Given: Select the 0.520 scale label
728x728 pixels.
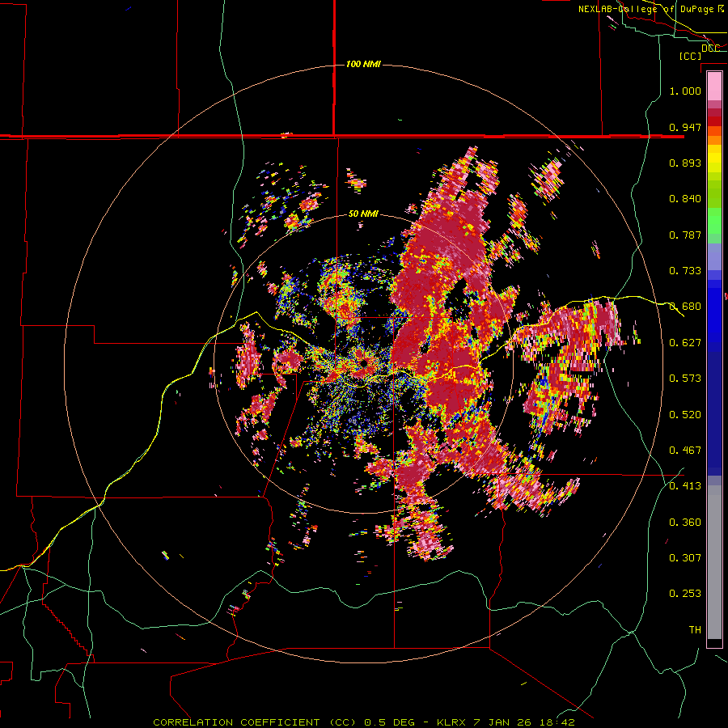Looking at the screenshot, I should tap(685, 415).
